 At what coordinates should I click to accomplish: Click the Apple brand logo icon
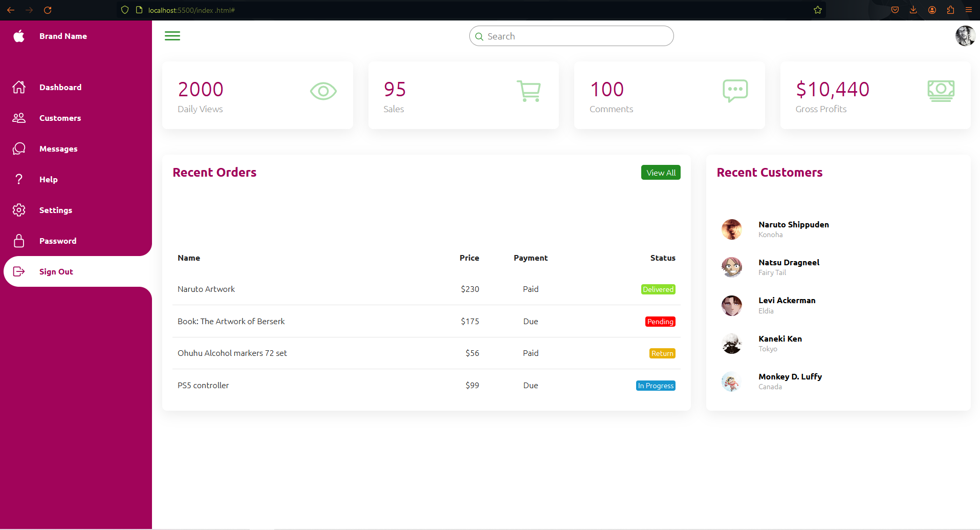[x=19, y=36]
